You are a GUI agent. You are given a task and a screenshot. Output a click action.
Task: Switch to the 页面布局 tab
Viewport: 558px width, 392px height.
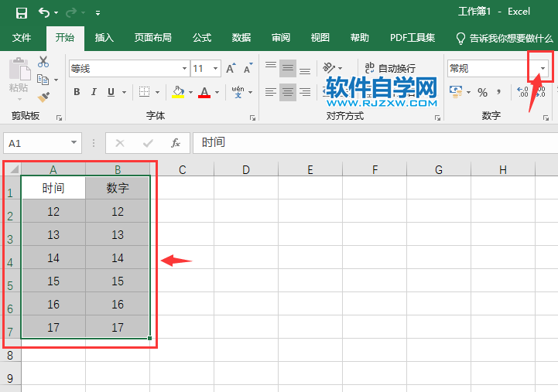pyautogui.click(x=153, y=38)
